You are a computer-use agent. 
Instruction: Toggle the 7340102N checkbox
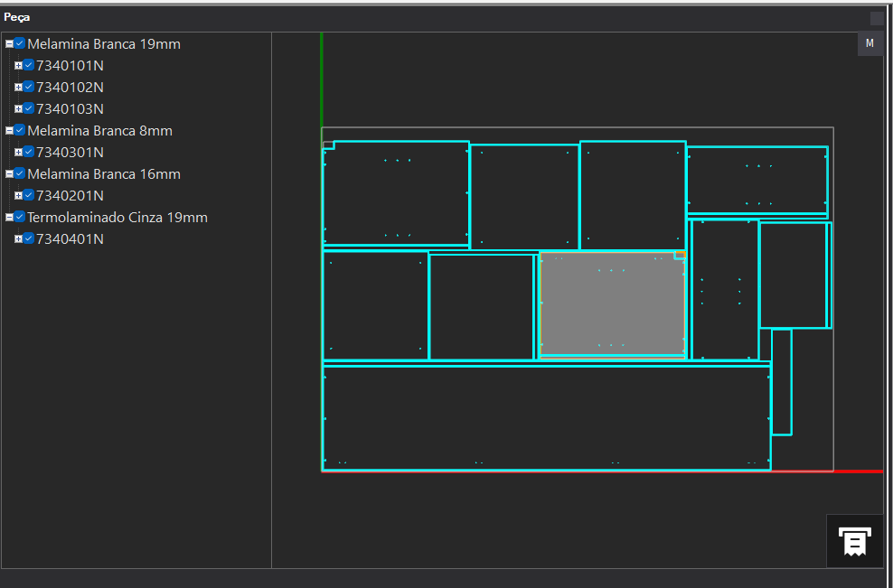pos(29,87)
